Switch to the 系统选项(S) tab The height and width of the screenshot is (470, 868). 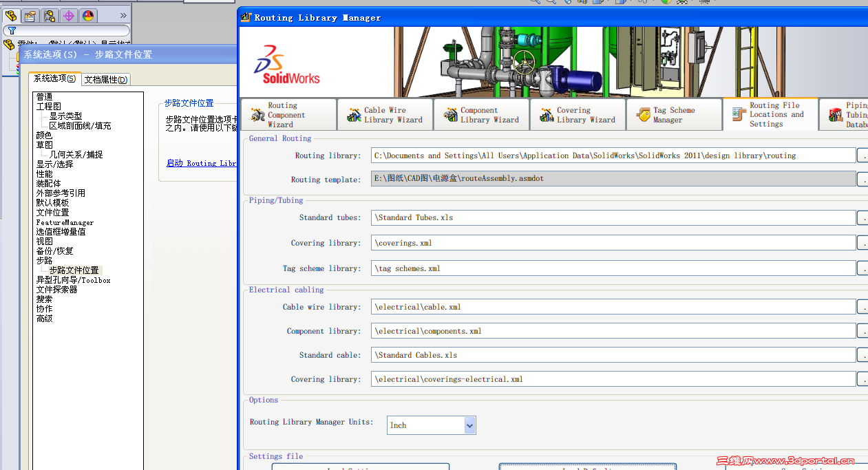click(x=55, y=78)
